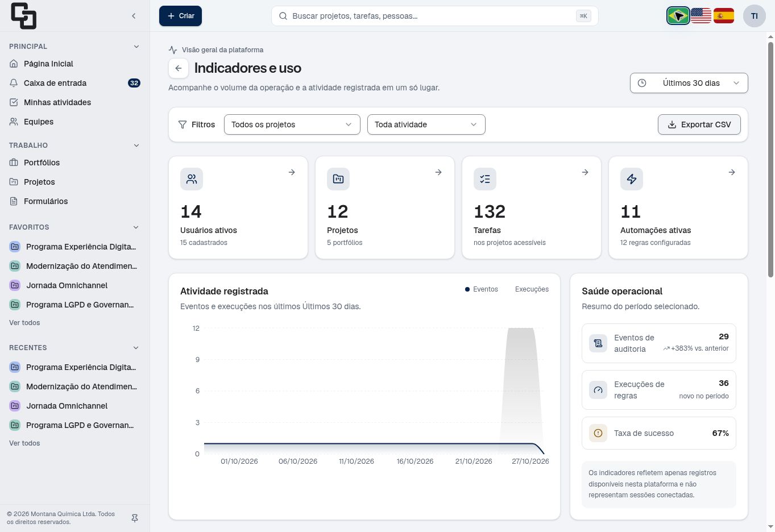775x532 pixels.
Task: Open Formulários in the sidebar
Action: point(74,201)
